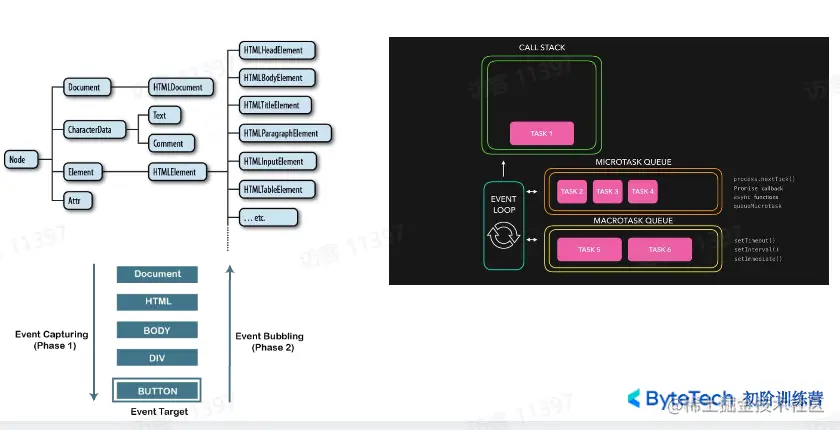Click the "EVENT LOOP" text
This screenshot has width=840, height=430.
coord(504,205)
